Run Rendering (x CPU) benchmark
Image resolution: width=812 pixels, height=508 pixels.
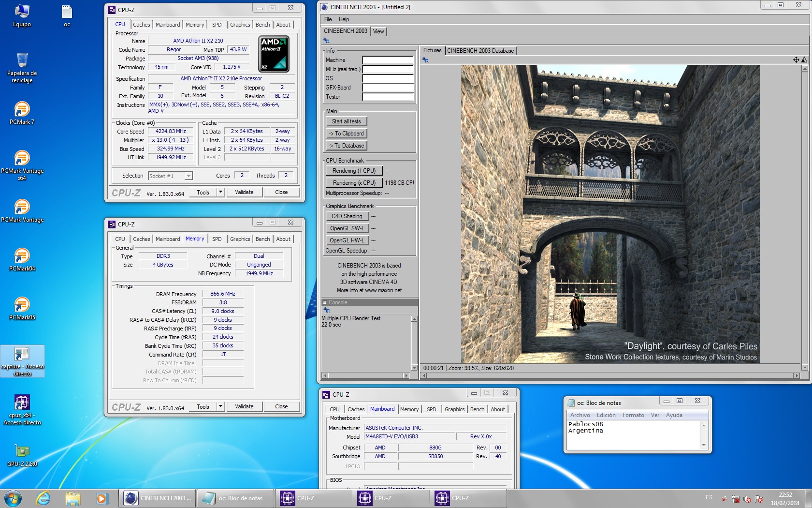tap(354, 183)
